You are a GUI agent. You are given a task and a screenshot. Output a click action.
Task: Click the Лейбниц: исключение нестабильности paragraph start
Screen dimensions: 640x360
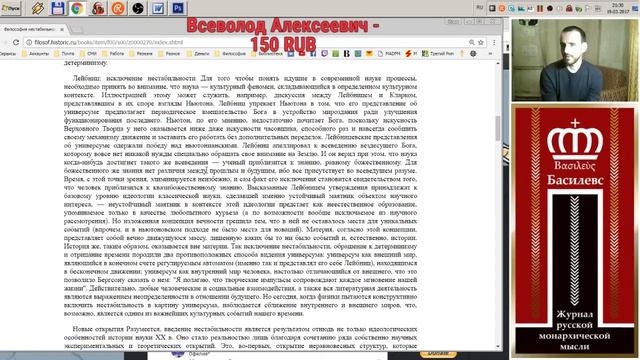tap(134, 78)
